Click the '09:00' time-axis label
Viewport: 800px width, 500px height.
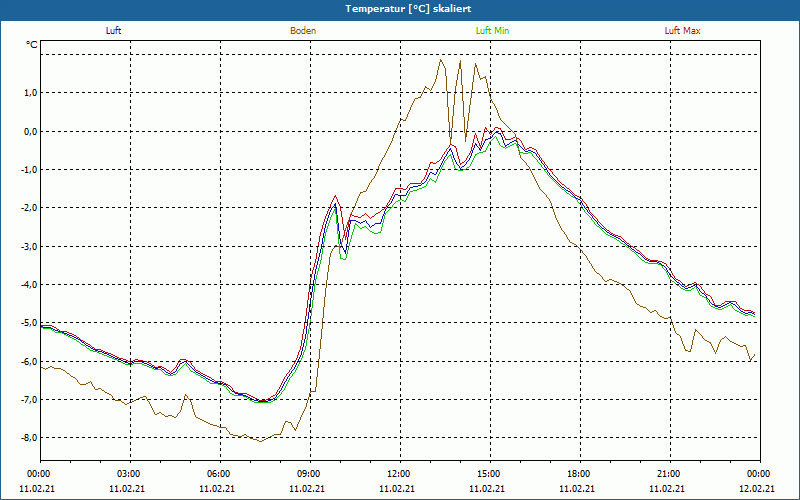pos(310,474)
